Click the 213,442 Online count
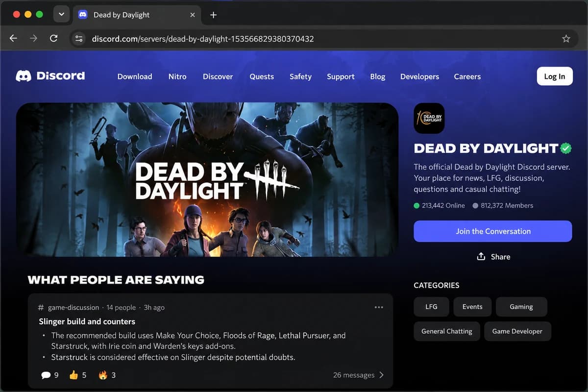Screen dimensions: 588x392 [440, 206]
